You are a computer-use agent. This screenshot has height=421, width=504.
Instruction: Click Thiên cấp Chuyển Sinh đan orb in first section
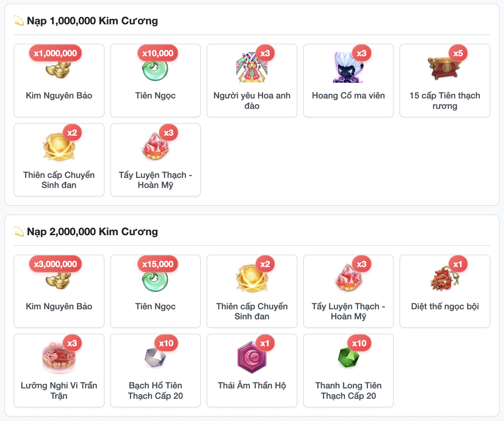tap(59, 146)
